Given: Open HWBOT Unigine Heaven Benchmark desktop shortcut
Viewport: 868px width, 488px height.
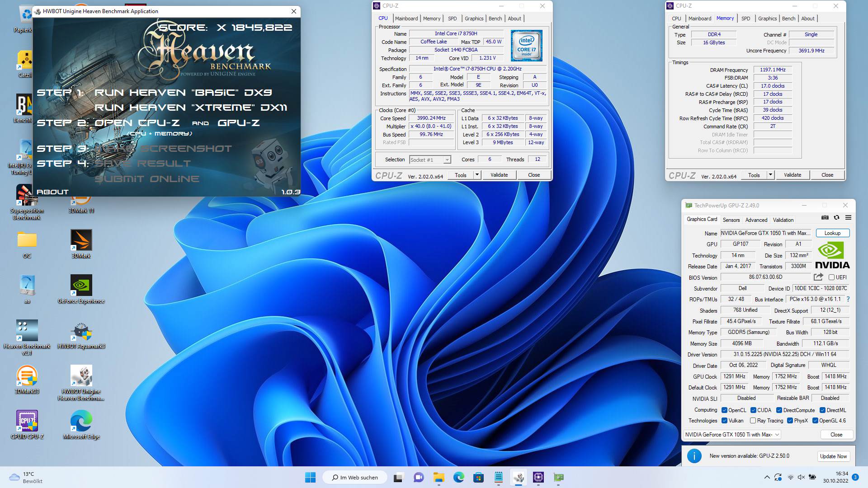Looking at the screenshot, I should point(81,382).
